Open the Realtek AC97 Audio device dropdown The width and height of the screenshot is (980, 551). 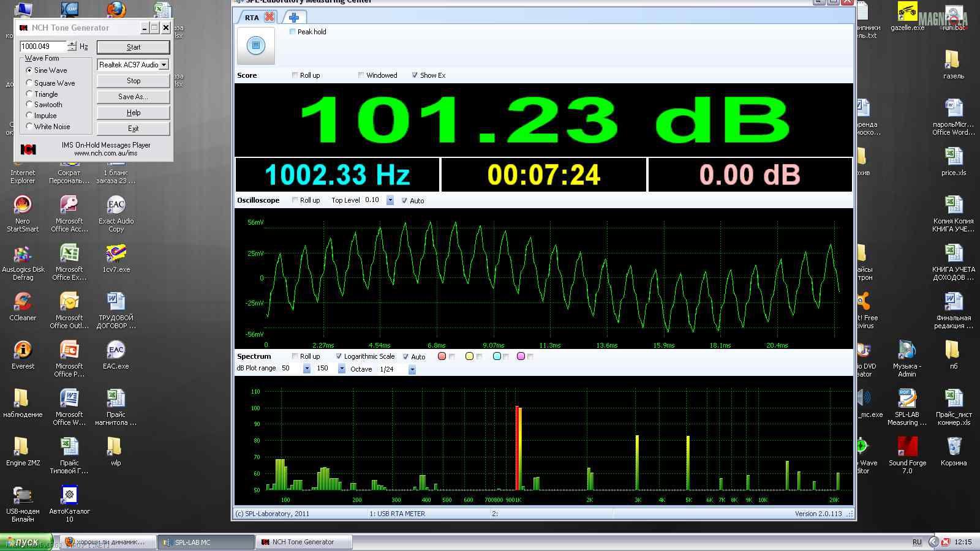click(x=164, y=65)
